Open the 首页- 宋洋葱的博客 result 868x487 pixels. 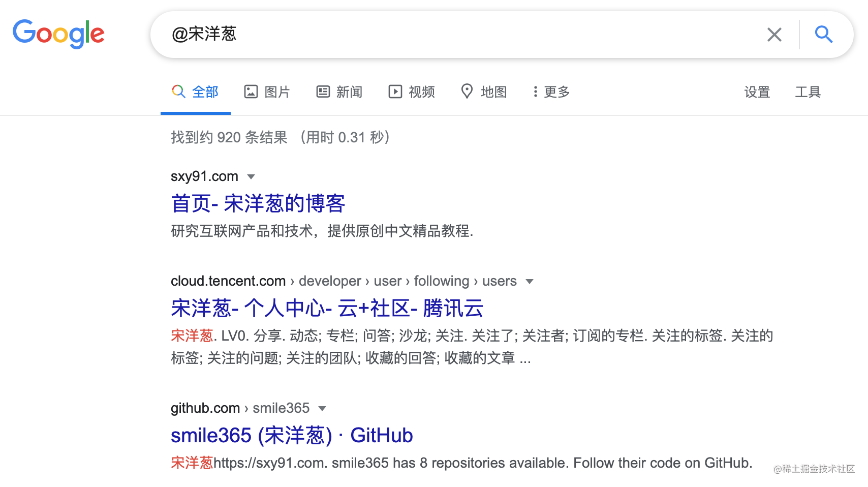click(258, 204)
